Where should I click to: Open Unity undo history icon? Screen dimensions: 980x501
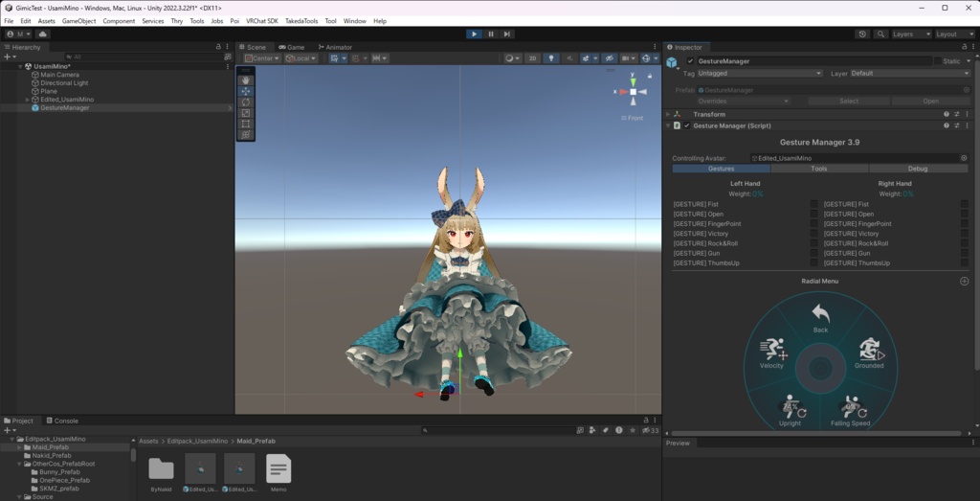(863, 34)
